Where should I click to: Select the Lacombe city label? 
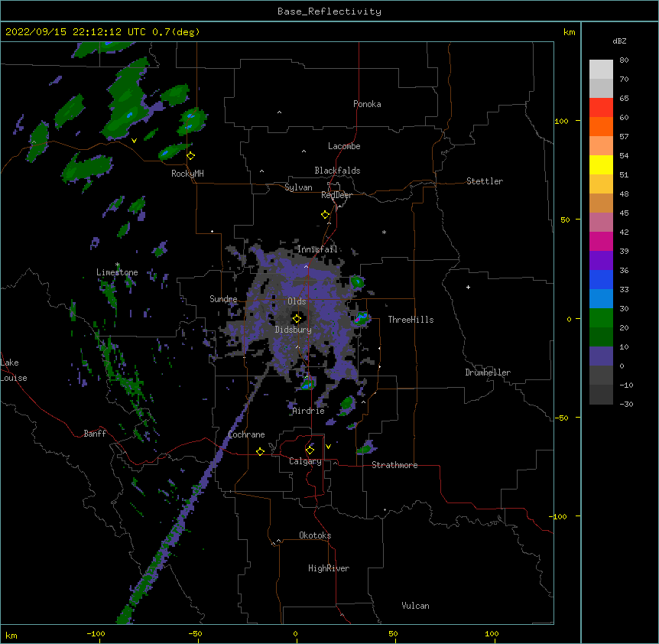pos(344,146)
